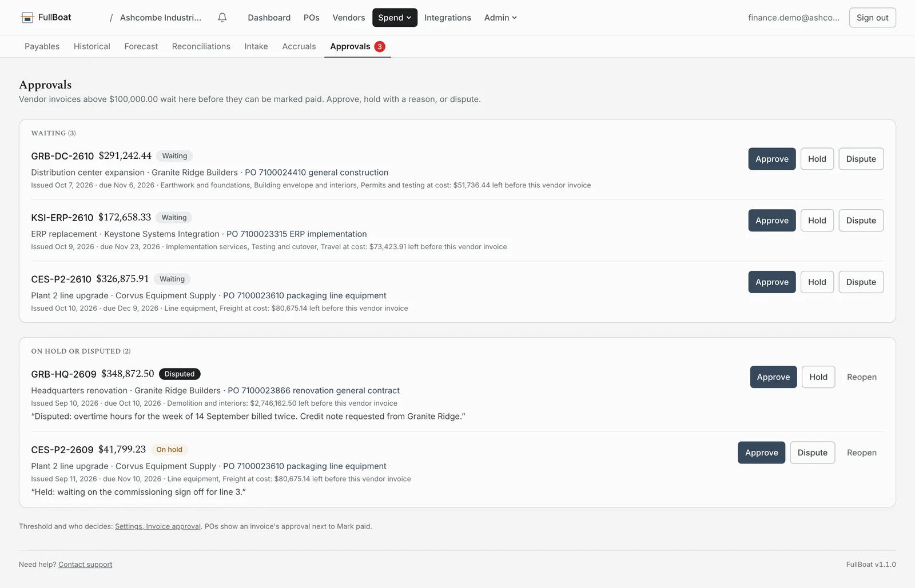The image size is (915, 588).
Task: Click the On hold badge on CES-P2-2609
Action: point(169,450)
